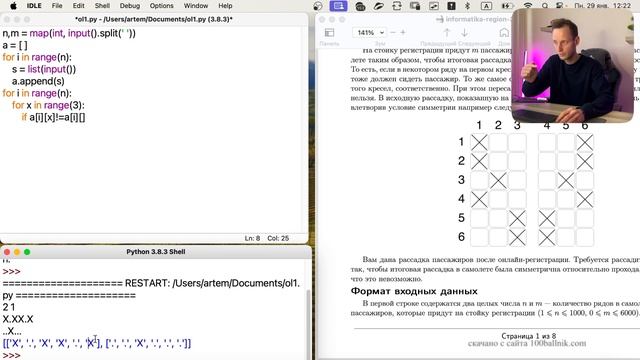This screenshot has height=360, width=640.
Task: Open the keyboard input source menu
Action: [486, 6]
